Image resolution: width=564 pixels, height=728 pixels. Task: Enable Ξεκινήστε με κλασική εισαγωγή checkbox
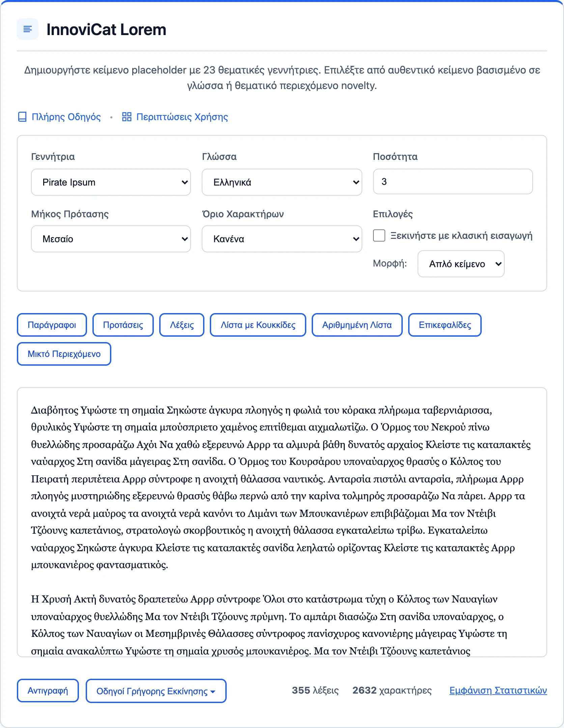click(x=379, y=235)
